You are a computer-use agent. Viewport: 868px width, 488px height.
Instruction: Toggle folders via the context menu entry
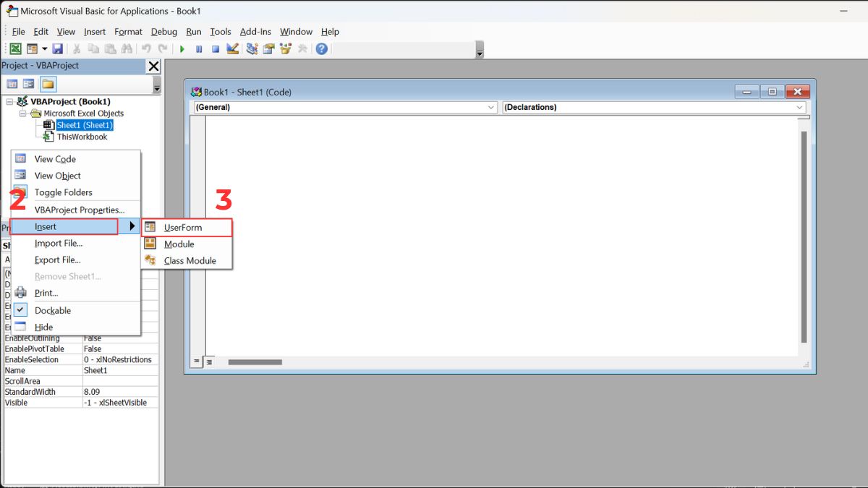(x=64, y=192)
